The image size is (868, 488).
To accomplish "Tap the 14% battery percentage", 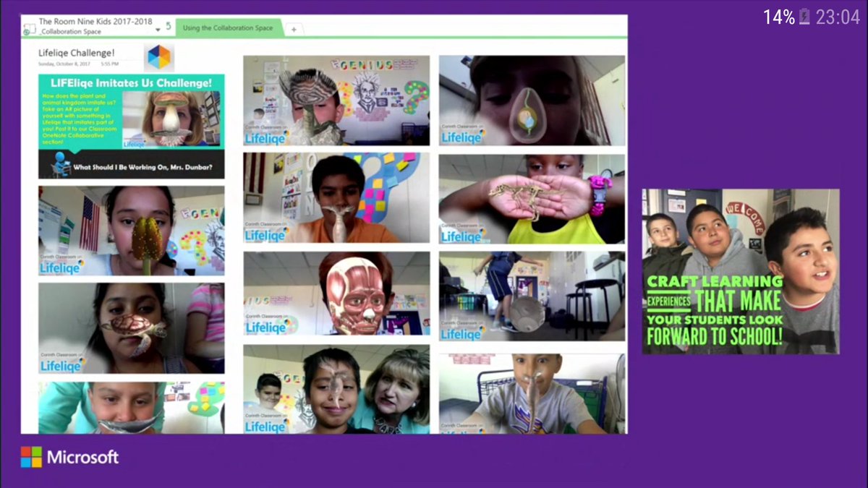I will pyautogui.click(x=779, y=17).
